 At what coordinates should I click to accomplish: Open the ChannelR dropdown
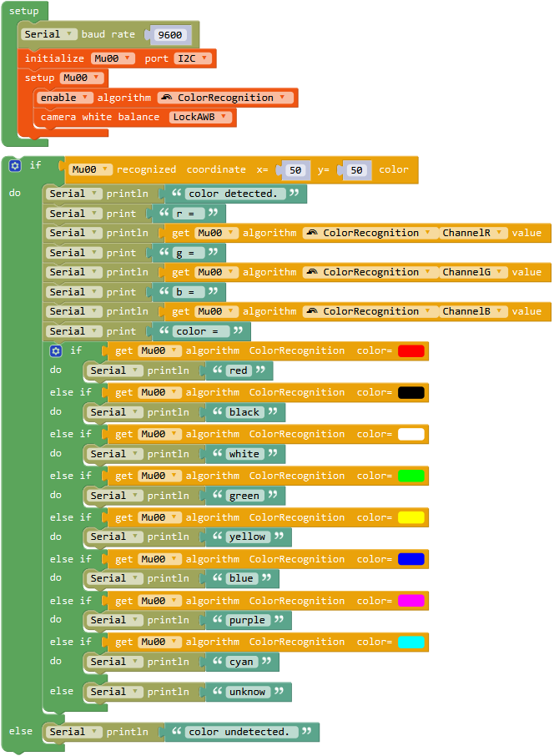[x=473, y=233]
